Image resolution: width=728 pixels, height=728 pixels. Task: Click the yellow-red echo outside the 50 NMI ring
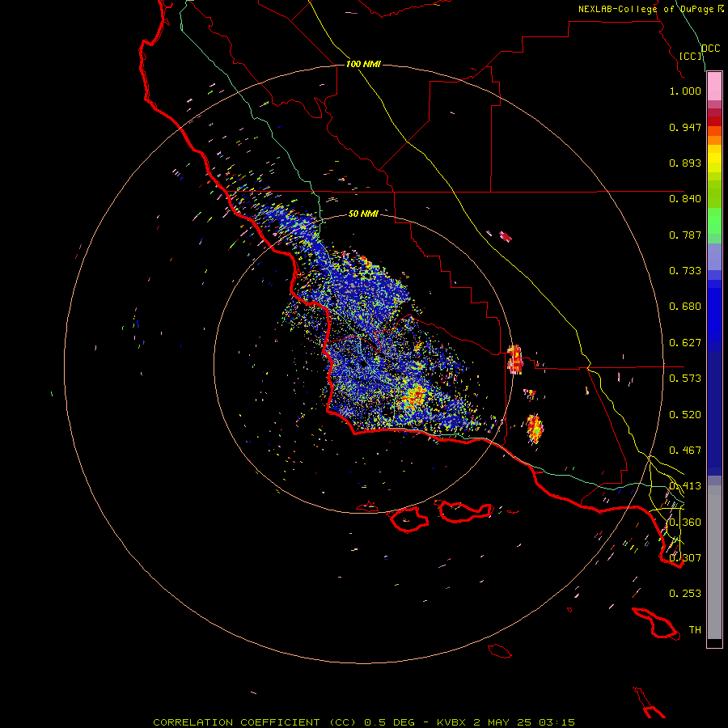[535, 429]
